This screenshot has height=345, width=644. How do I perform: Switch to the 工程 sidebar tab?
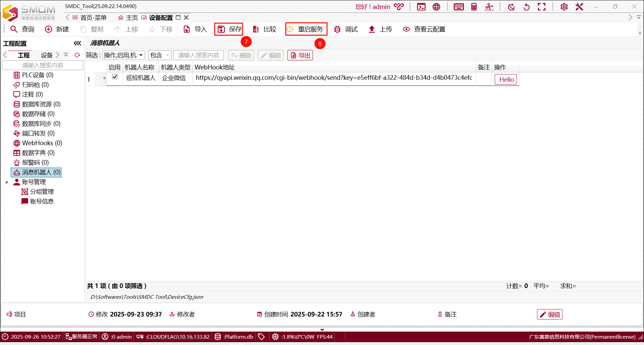click(23, 55)
